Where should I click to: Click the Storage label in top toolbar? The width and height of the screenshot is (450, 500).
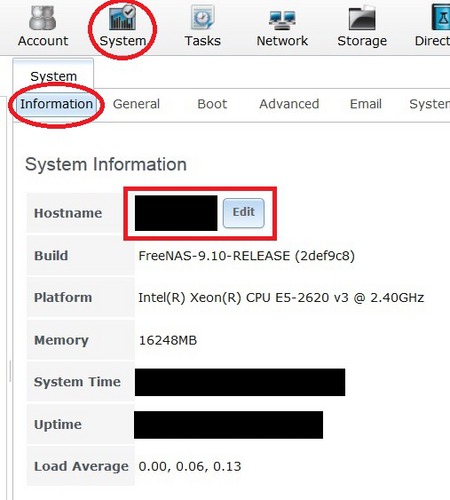(362, 41)
